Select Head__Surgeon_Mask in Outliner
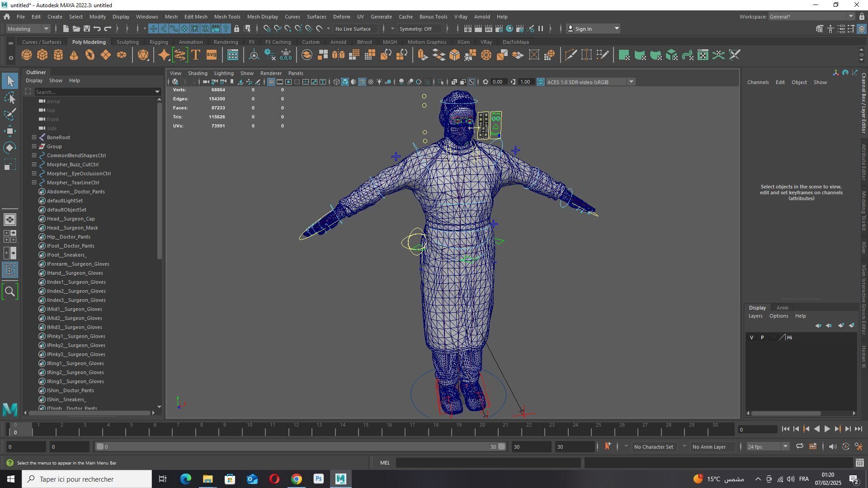The image size is (868, 488). pos(72,228)
